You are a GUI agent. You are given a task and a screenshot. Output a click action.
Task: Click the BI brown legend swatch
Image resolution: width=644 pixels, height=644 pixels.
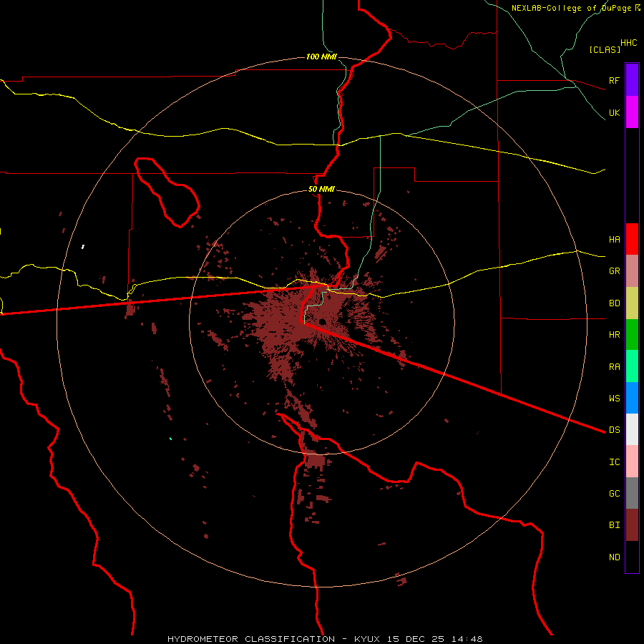click(632, 525)
